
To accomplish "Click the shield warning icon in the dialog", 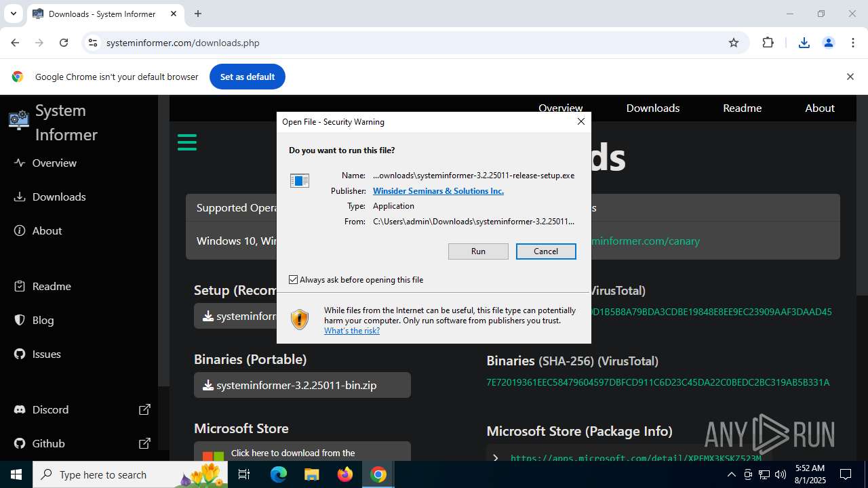I will (x=300, y=319).
